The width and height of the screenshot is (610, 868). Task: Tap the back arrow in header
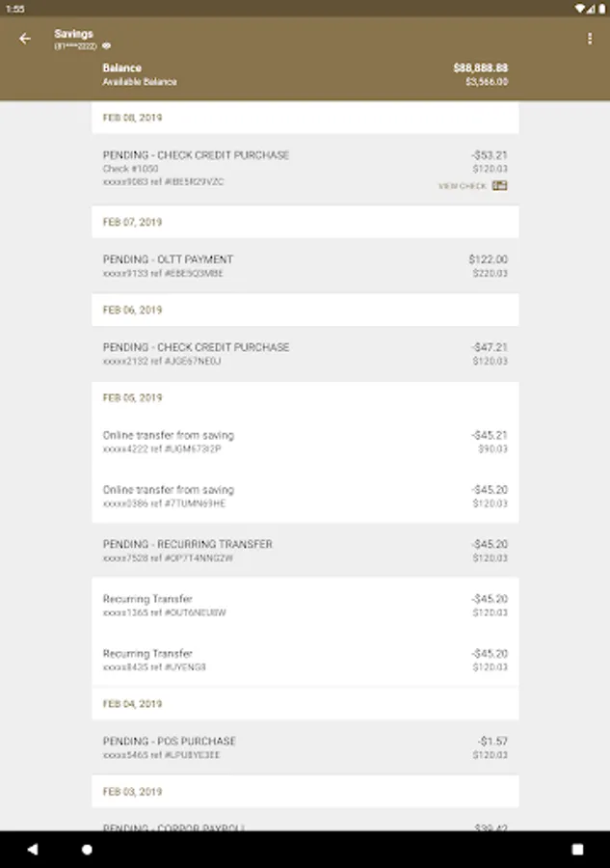point(25,39)
